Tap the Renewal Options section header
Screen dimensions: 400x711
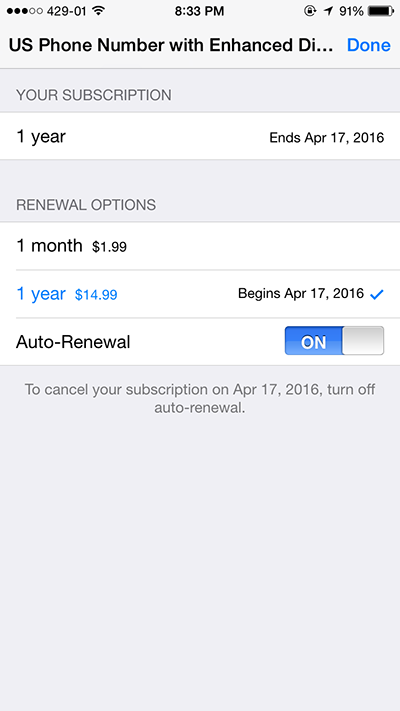(x=86, y=205)
